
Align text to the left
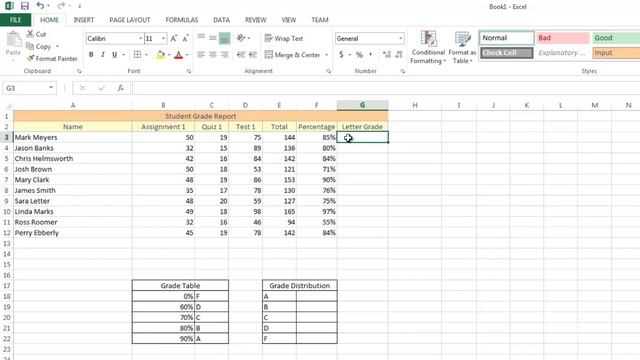[201, 55]
